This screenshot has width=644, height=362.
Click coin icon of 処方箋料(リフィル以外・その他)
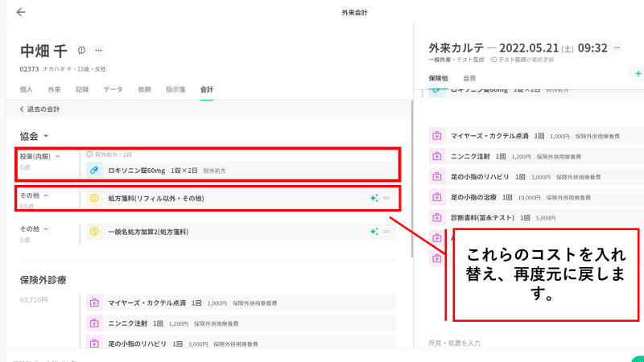pos(94,198)
